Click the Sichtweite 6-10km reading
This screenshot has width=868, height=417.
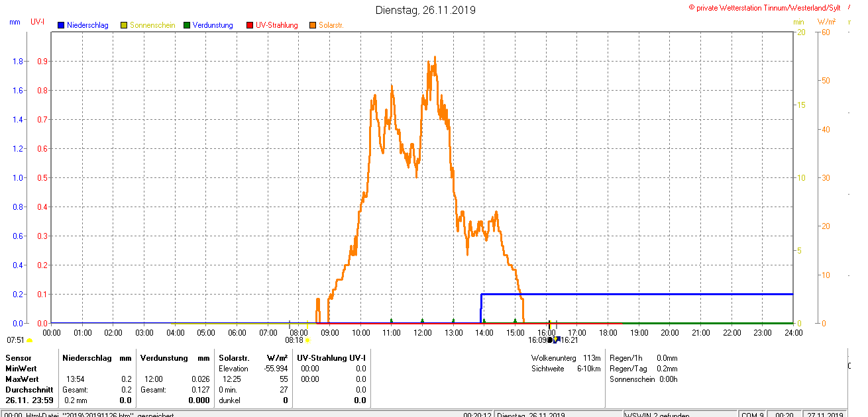click(566, 368)
